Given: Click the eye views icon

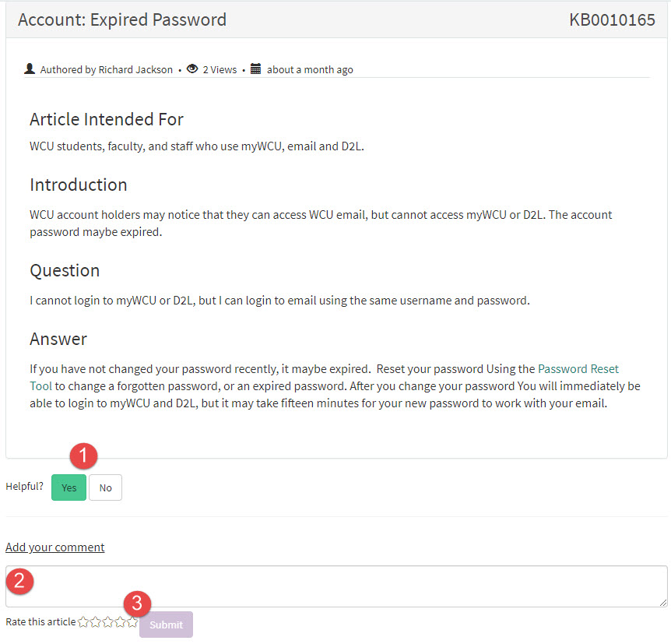Looking at the screenshot, I should [192, 69].
